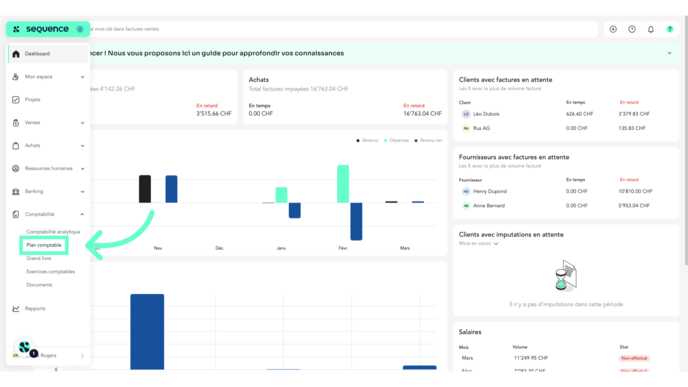The image size is (688, 387).
Task: Toggle the Revenus legend entry
Action: click(367, 140)
